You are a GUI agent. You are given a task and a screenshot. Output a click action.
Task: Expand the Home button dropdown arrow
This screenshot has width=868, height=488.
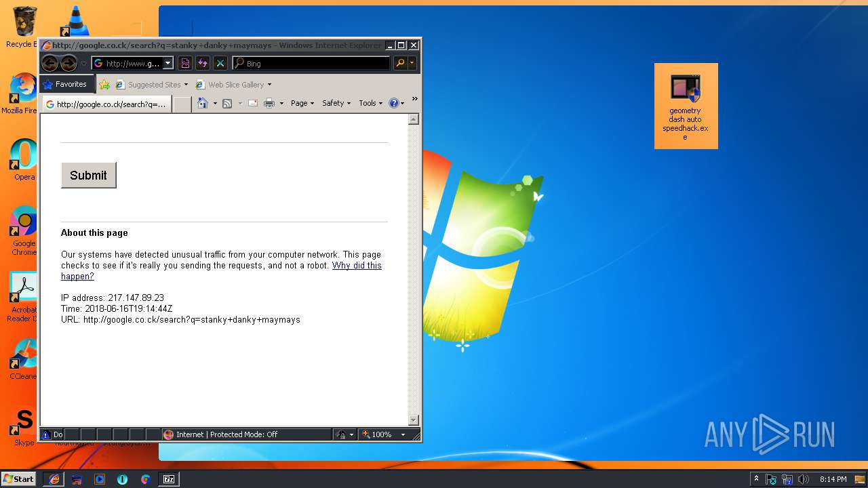pyautogui.click(x=215, y=104)
